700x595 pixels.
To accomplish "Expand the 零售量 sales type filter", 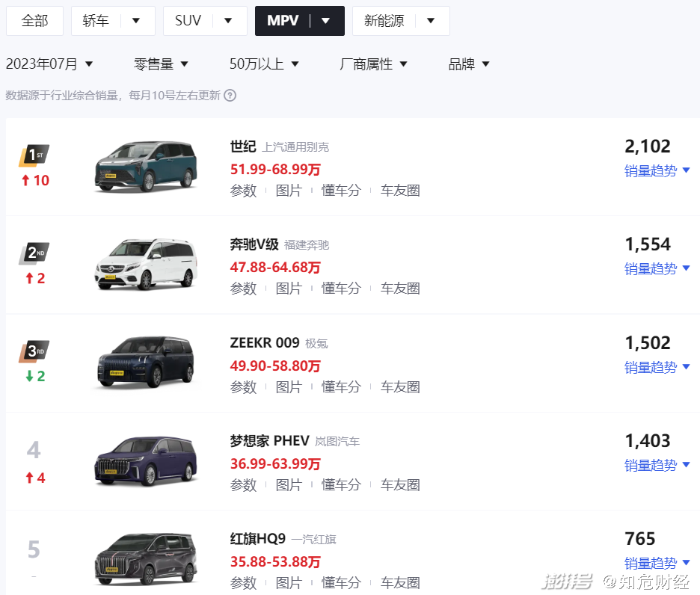I will [x=162, y=64].
